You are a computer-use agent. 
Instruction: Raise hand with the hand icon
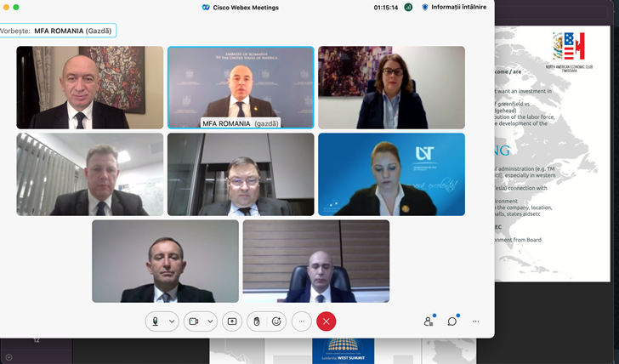(x=257, y=321)
